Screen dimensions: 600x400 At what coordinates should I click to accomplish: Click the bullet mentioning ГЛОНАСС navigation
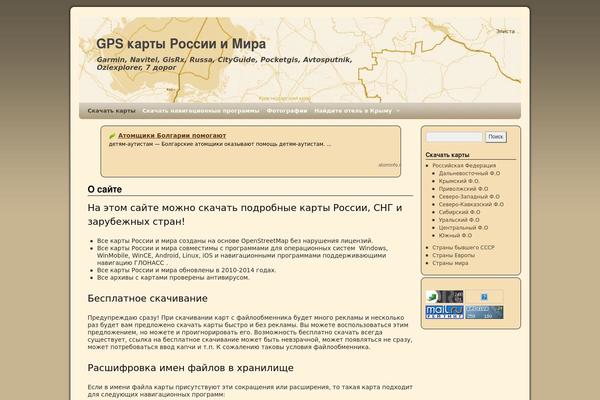243,255
